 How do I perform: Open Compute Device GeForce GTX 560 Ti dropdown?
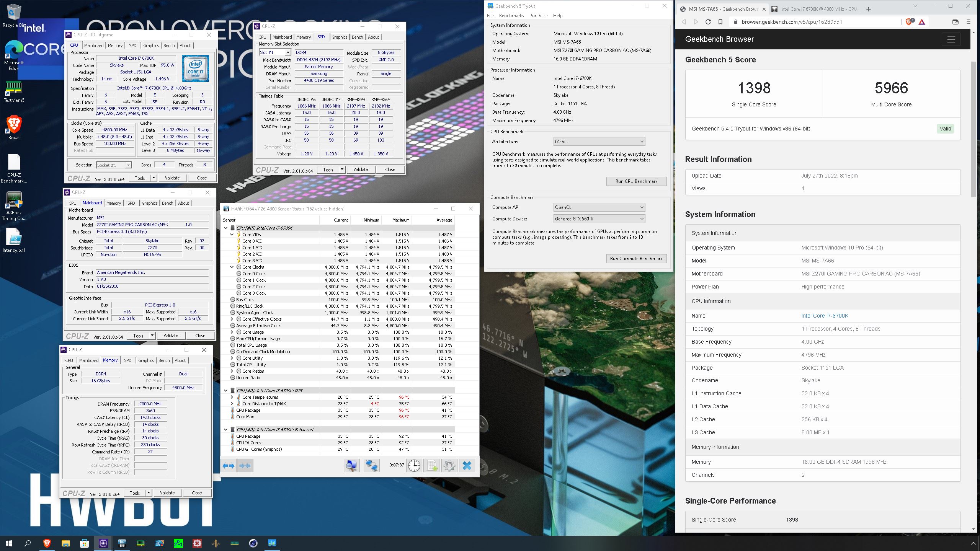coord(599,219)
